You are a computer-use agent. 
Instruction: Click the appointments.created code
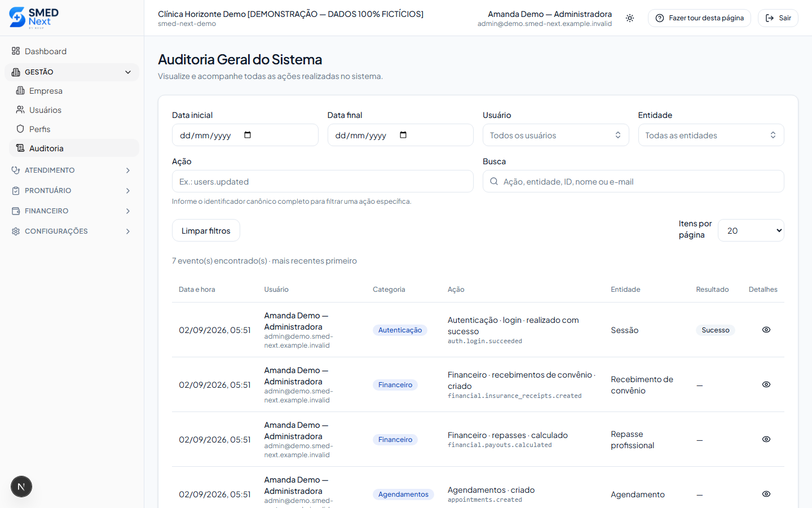(x=485, y=500)
